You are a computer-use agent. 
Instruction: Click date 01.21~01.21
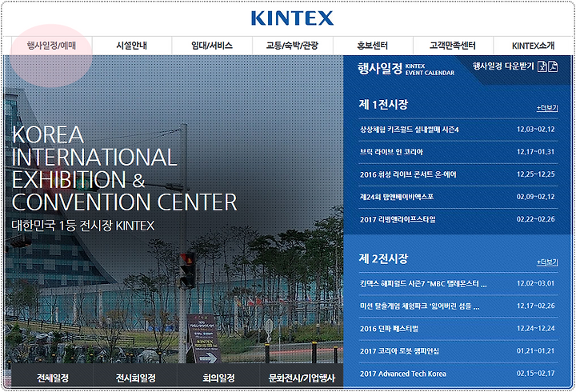(535, 351)
